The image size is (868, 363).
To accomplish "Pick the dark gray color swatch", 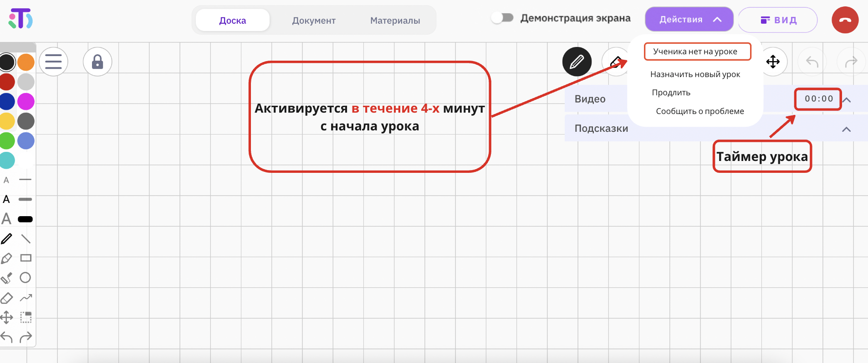I will point(26,121).
